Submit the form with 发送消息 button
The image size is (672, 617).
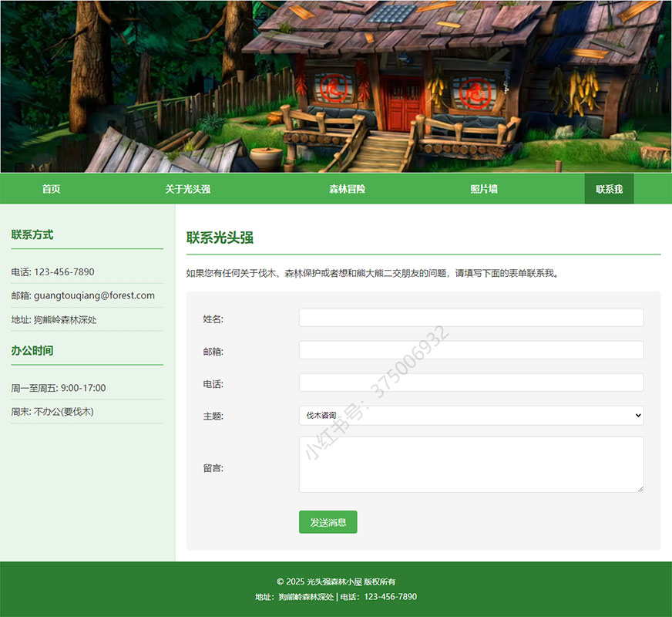[x=328, y=522]
